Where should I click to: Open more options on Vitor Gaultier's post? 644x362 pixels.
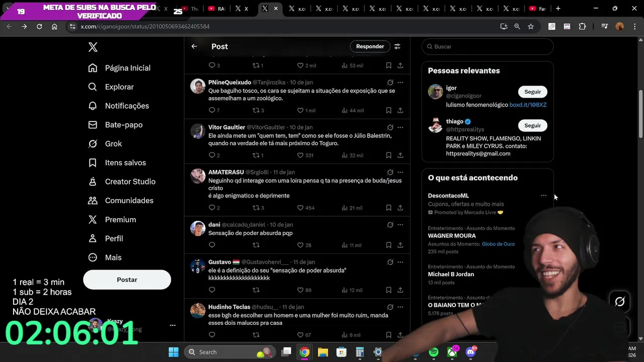(400, 127)
